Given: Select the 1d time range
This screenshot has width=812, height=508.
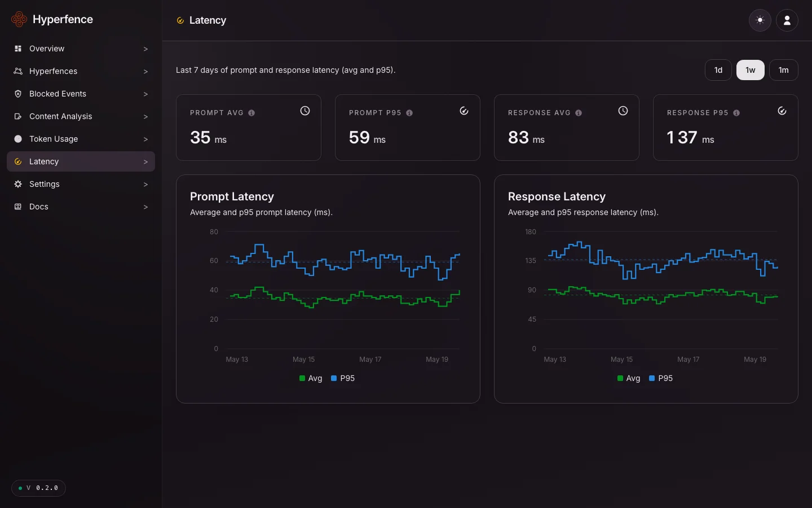Looking at the screenshot, I should click(718, 70).
